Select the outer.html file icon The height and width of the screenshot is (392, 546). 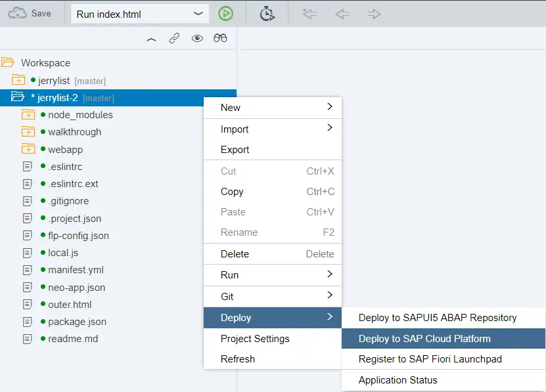(x=27, y=304)
